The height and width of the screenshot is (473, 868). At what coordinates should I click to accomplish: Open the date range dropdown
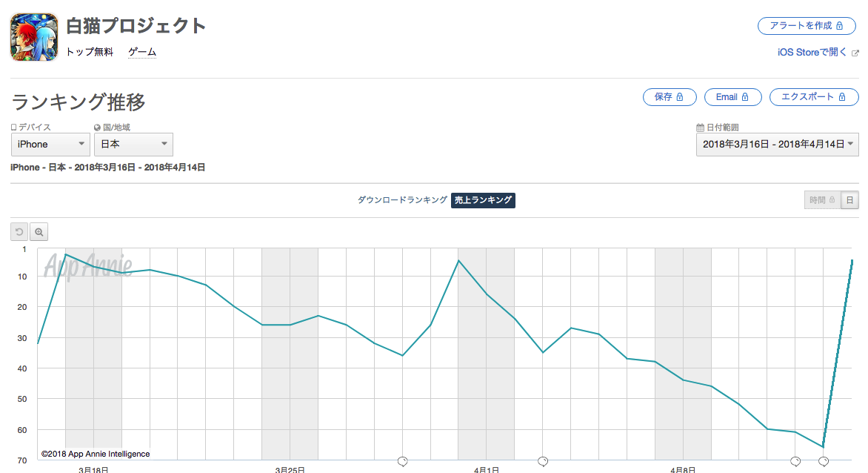pos(777,145)
